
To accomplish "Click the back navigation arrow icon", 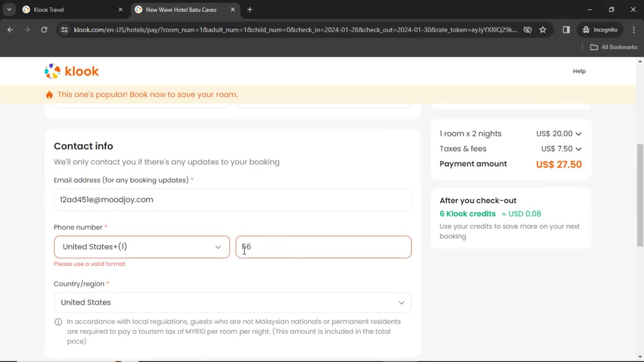I will 11,29.
